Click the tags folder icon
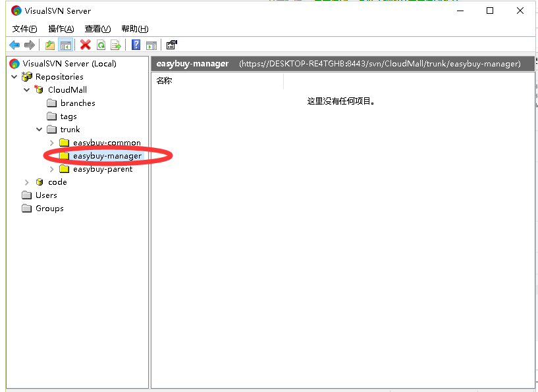This screenshot has width=538, height=392. click(51, 116)
